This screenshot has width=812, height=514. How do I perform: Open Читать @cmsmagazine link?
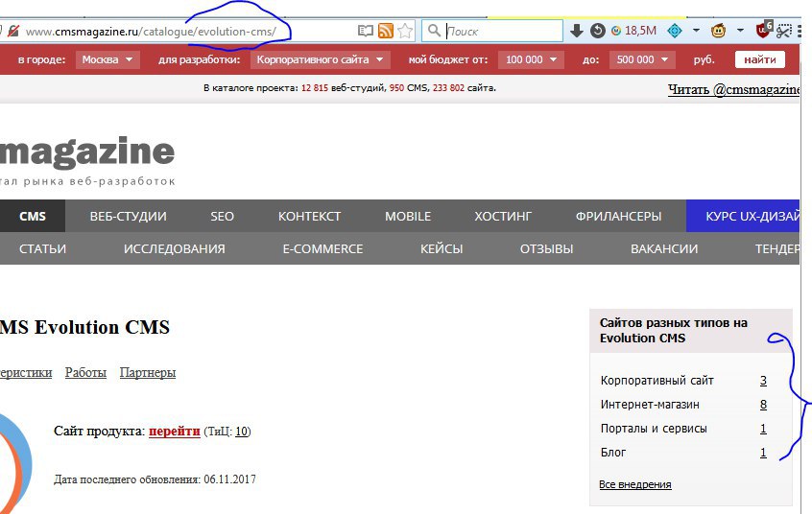733,89
